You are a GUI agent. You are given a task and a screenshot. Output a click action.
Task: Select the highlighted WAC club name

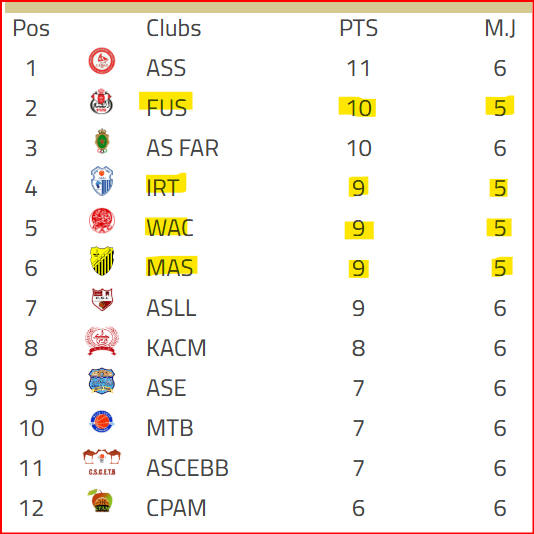[x=170, y=228]
